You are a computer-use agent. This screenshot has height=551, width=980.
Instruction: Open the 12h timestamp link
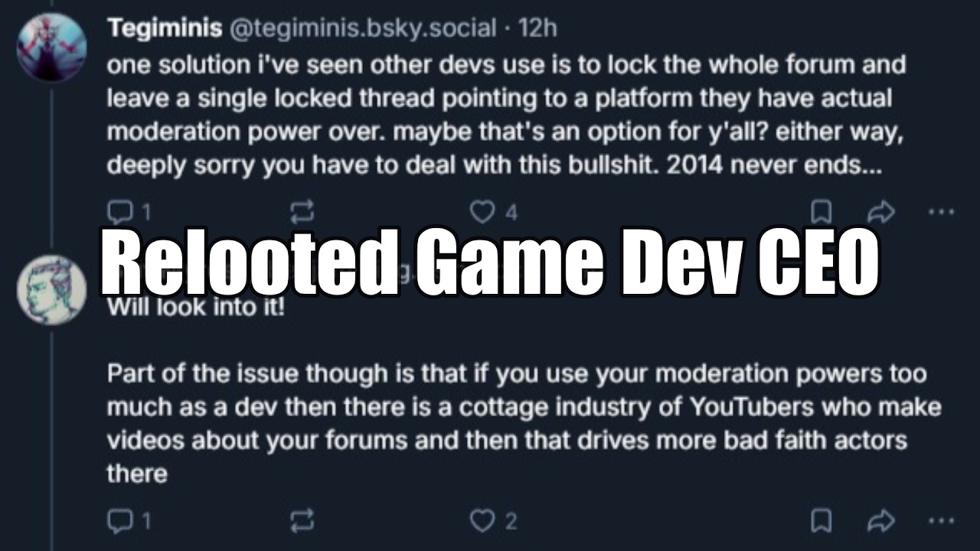tap(537, 29)
